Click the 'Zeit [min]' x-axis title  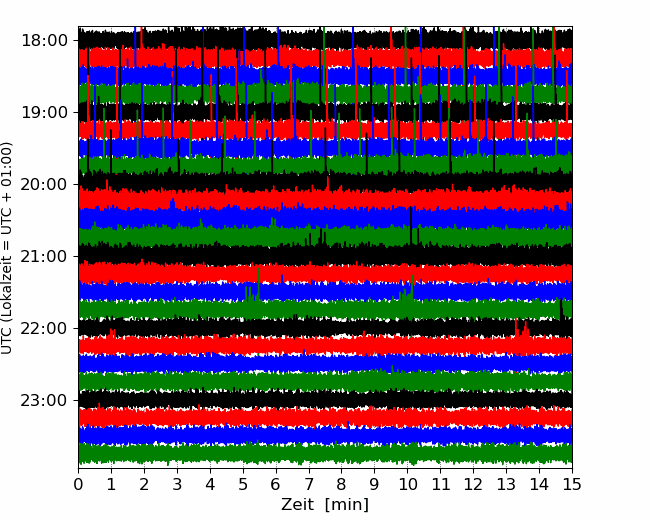pyautogui.click(x=325, y=505)
